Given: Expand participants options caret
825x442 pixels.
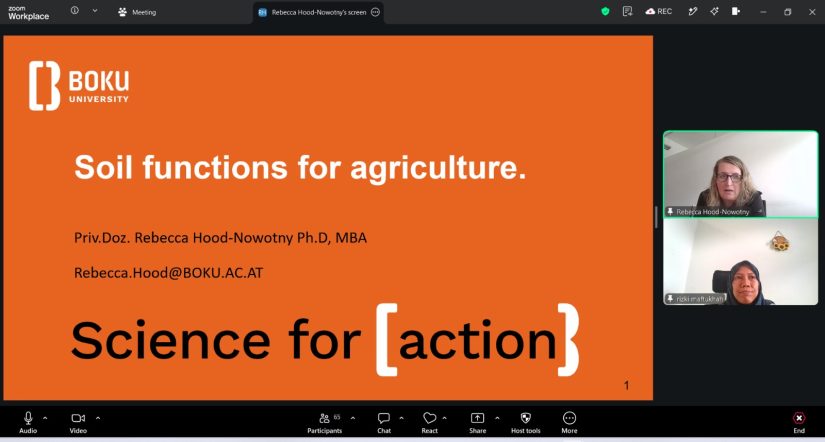Looking at the screenshot, I should (x=353, y=418).
